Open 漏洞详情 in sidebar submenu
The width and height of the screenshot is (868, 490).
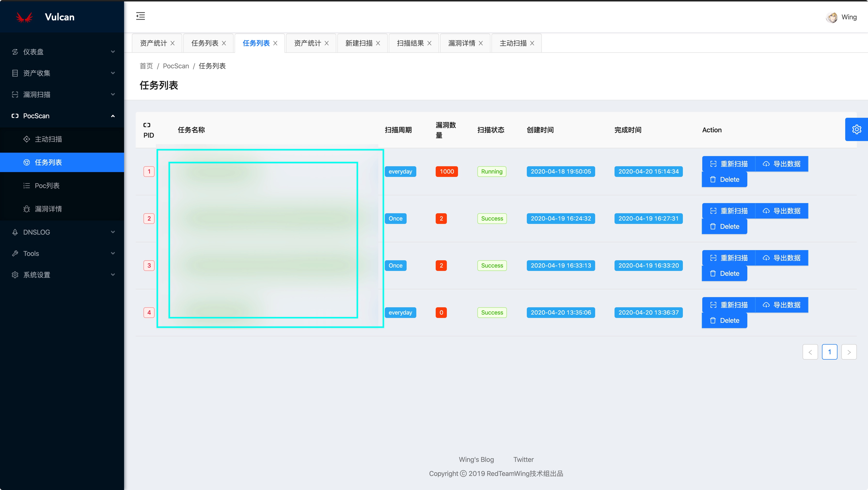coord(48,209)
